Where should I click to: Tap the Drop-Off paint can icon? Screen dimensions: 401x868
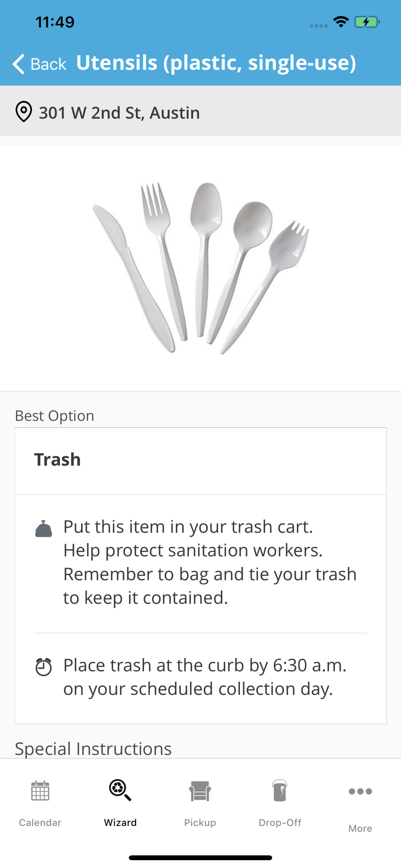pyautogui.click(x=280, y=790)
